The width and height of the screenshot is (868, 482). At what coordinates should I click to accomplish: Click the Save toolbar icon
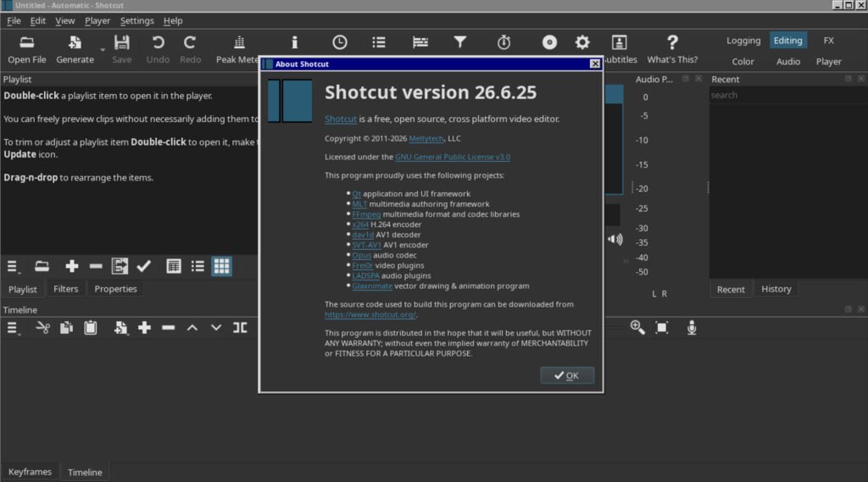pos(122,49)
